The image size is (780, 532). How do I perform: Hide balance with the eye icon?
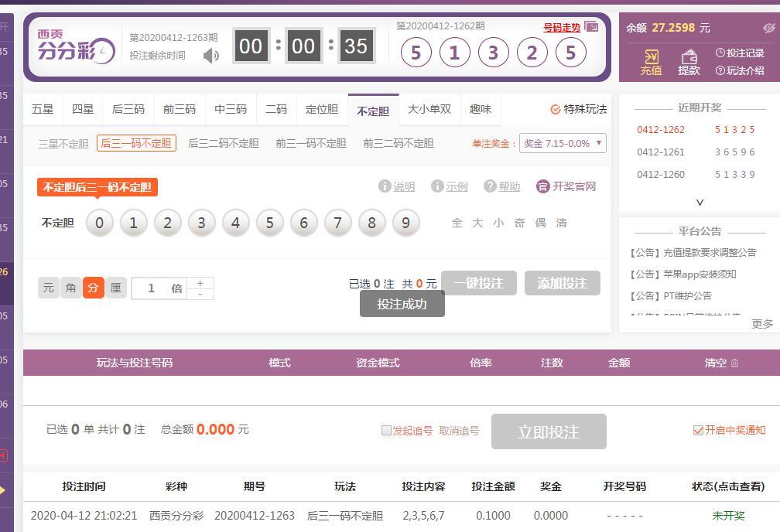click(769, 28)
